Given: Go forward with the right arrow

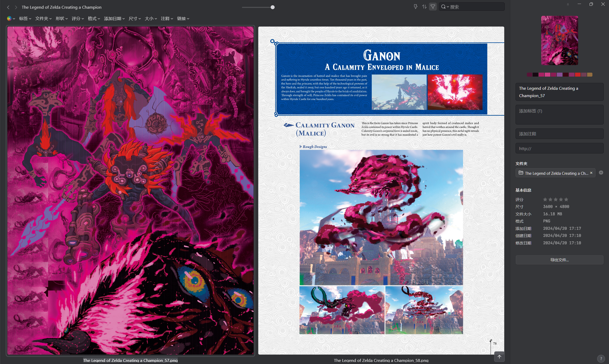Looking at the screenshot, I should (x=16, y=7).
